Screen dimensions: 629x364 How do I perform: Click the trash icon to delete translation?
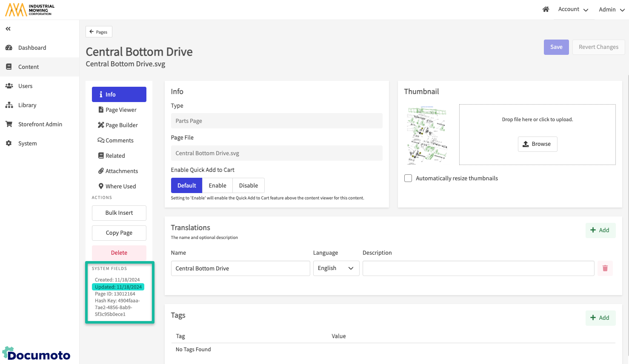click(605, 268)
